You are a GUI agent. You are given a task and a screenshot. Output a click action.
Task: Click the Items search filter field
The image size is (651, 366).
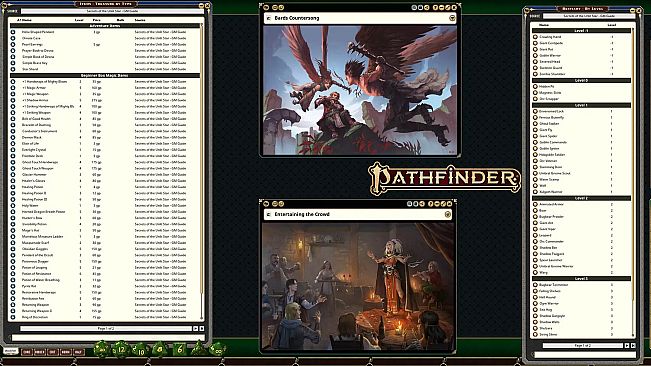tap(107, 338)
